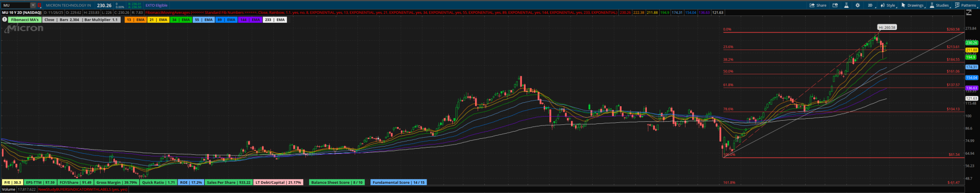This screenshot has width=980, height=193.
Task: Click the exclamation info icon near Fibonacci MA's
Action: click(x=5, y=20)
